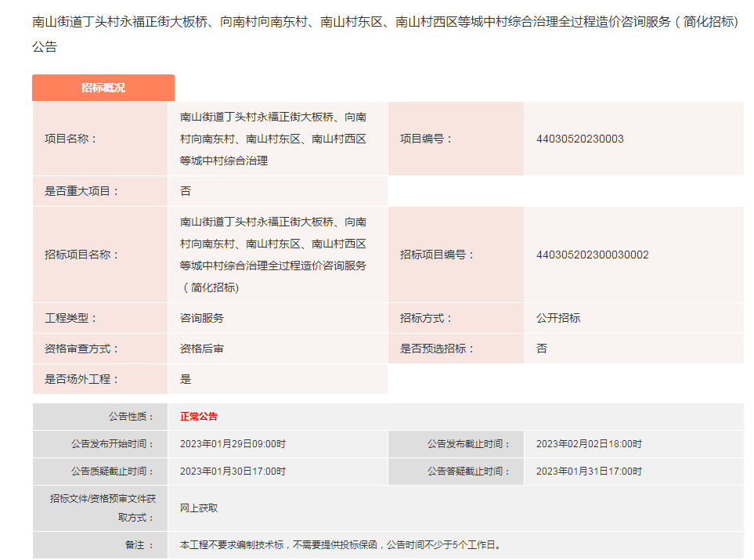Click announcement end time 2023年02月02日18:00时
754x560 pixels.
tap(589, 444)
